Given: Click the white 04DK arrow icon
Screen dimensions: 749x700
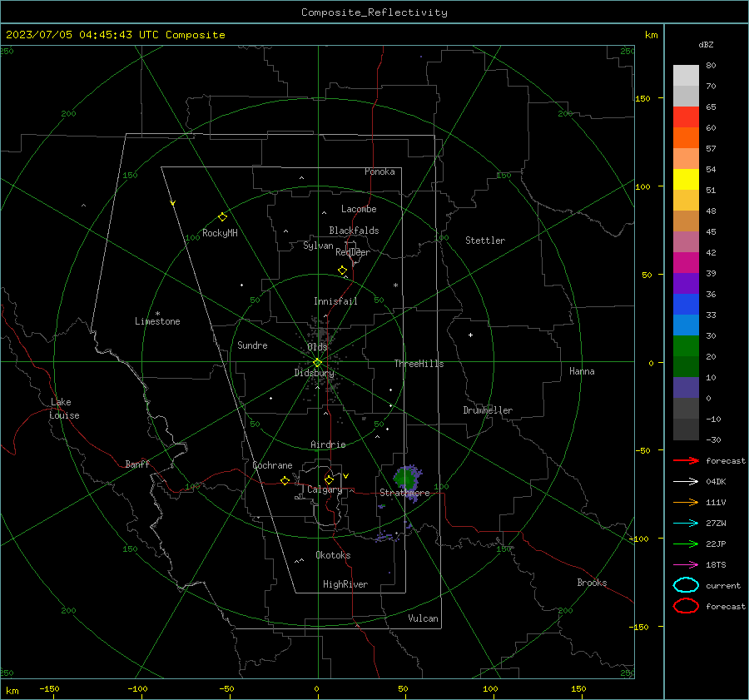Looking at the screenshot, I should [x=686, y=482].
